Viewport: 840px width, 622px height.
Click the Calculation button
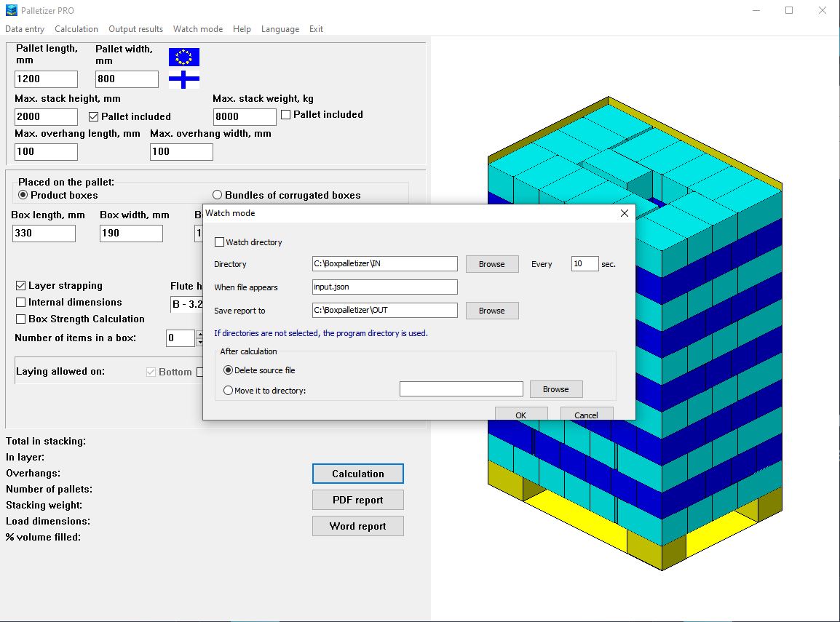(358, 474)
